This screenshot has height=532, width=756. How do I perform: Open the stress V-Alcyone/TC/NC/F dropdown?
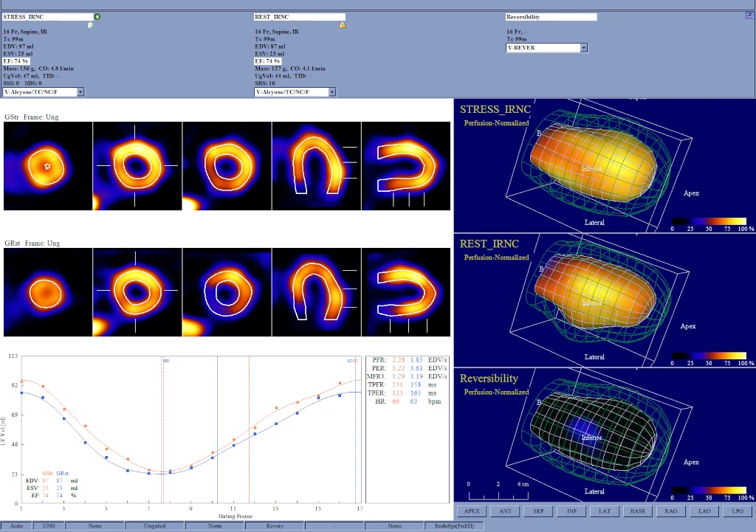pyautogui.click(x=80, y=92)
